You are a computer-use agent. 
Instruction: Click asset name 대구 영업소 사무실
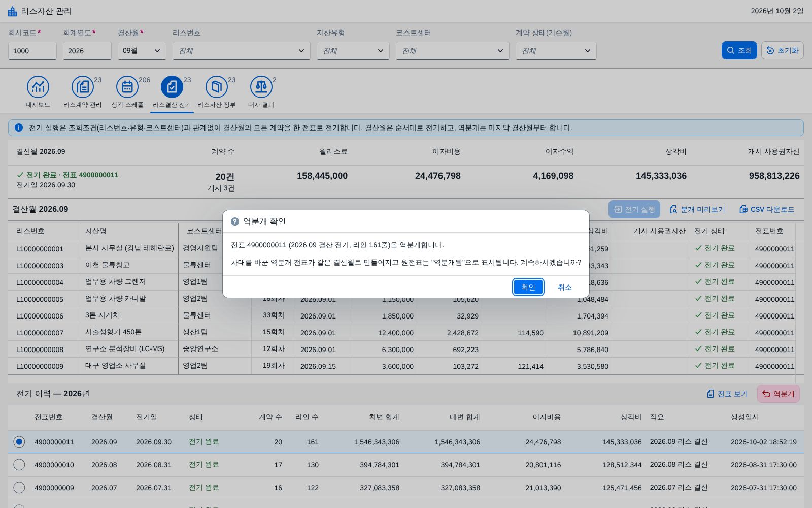[x=115, y=366]
